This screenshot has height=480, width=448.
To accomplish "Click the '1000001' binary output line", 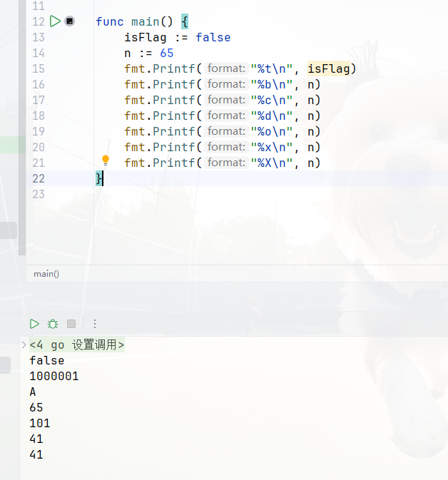I will pyautogui.click(x=54, y=376).
